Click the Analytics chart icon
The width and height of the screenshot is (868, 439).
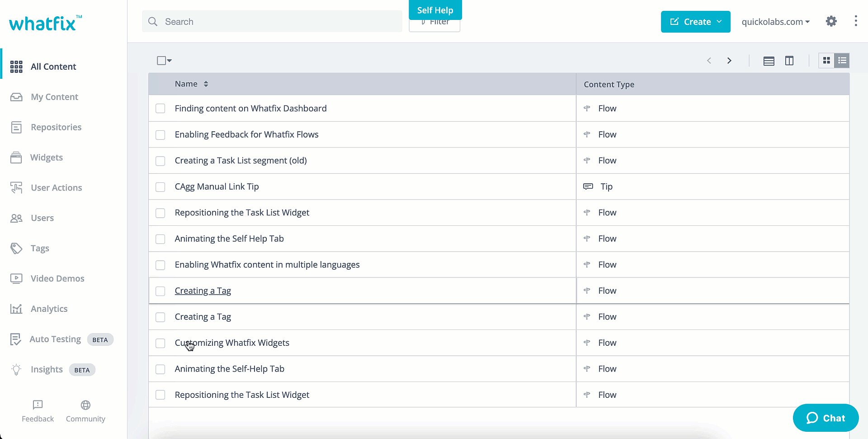pyautogui.click(x=16, y=309)
